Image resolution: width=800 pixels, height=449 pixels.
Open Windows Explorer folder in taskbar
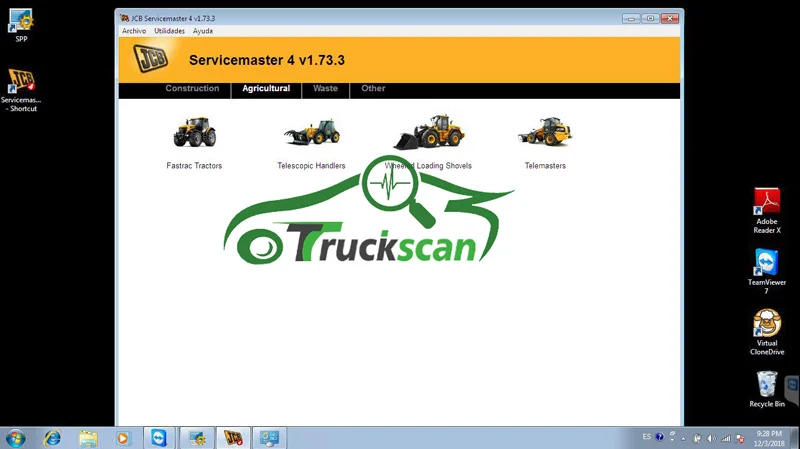click(x=88, y=438)
